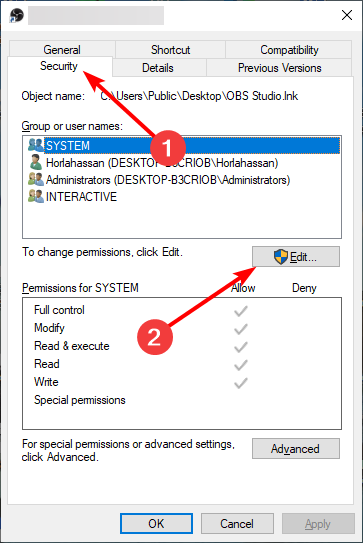The height and width of the screenshot is (543, 363).
Task: Click the SYSTEM group icon
Action: point(36,145)
